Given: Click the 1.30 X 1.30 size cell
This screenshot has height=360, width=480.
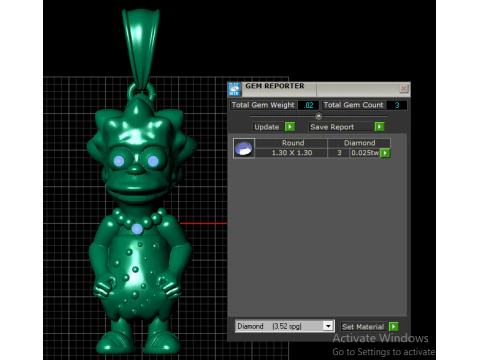Looking at the screenshot, I should pyautogui.click(x=292, y=153).
